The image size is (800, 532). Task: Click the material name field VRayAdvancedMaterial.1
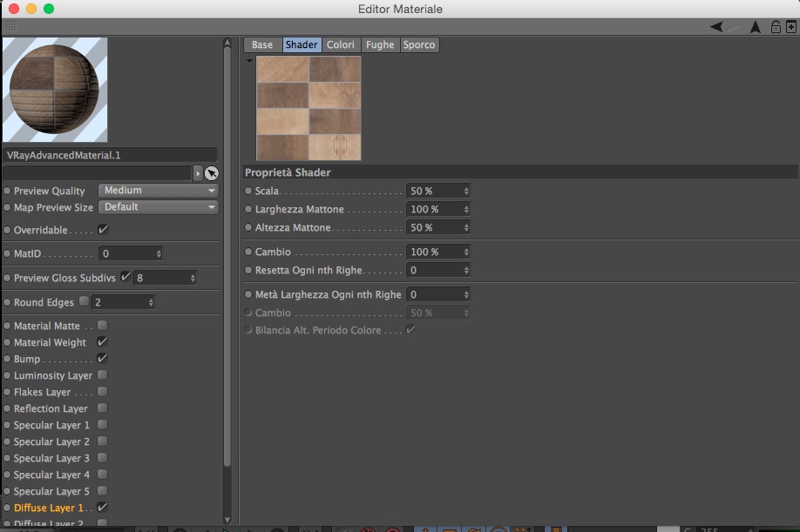pos(110,155)
